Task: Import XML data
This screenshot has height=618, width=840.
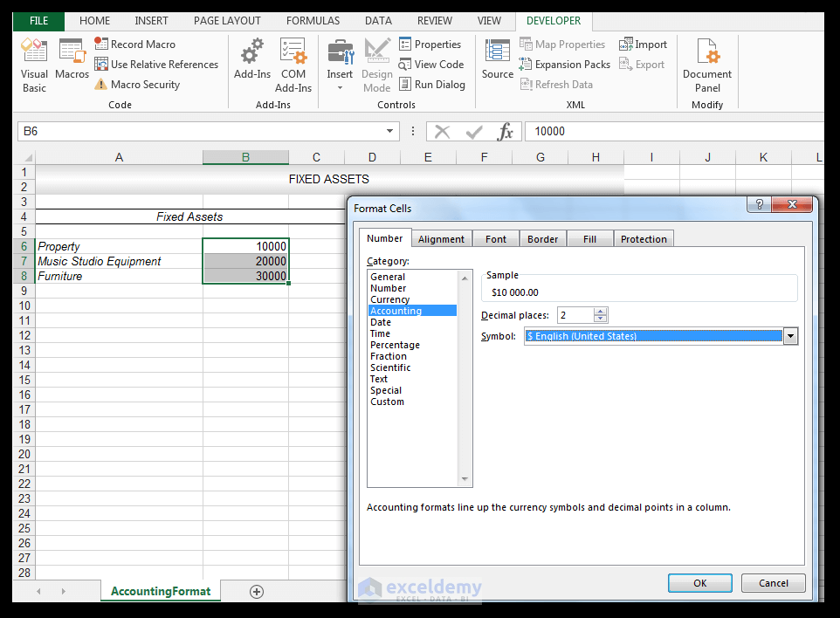Action: (x=643, y=44)
